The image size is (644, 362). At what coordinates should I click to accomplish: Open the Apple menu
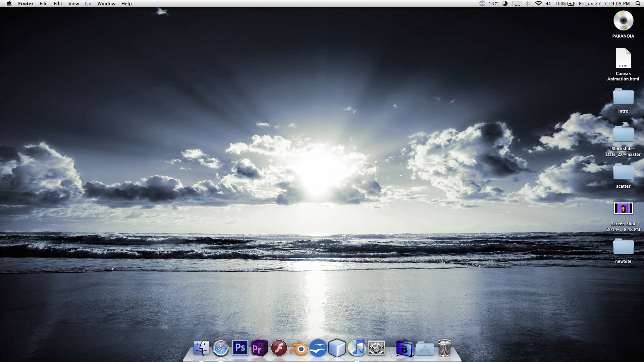9,4
